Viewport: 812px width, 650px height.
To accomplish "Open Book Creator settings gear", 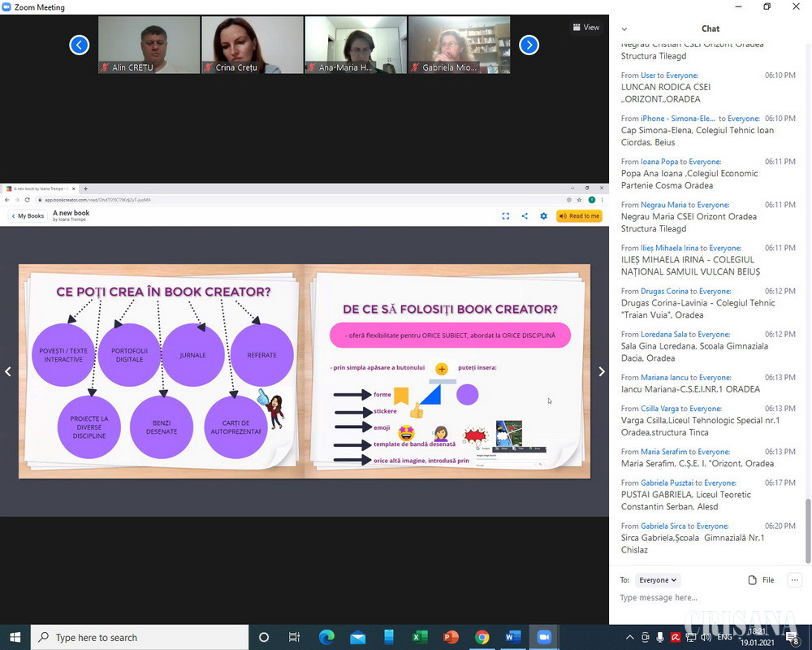I will (x=543, y=216).
